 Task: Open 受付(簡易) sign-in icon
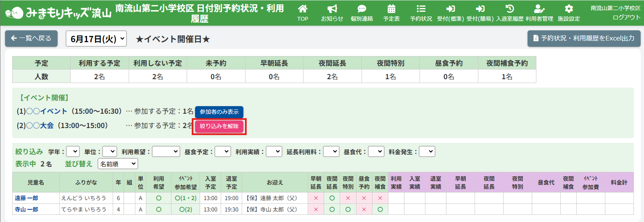click(x=480, y=9)
